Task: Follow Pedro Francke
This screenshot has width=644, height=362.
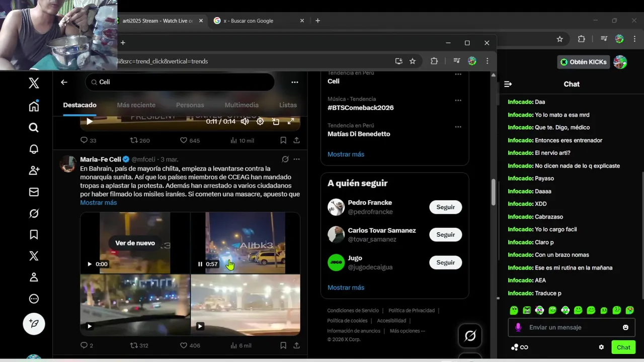Action: click(445, 207)
